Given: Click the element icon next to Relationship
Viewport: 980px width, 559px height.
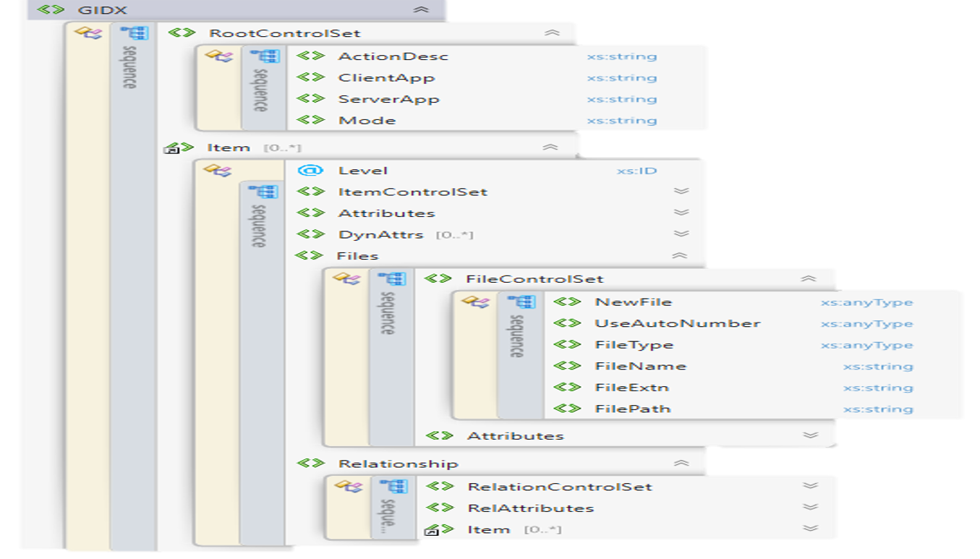Looking at the screenshot, I should click(310, 464).
